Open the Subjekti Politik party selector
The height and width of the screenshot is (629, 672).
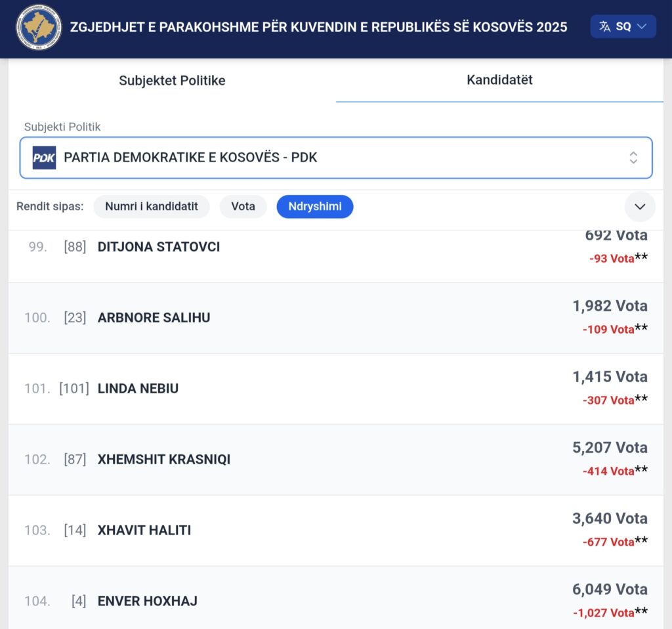335,158
